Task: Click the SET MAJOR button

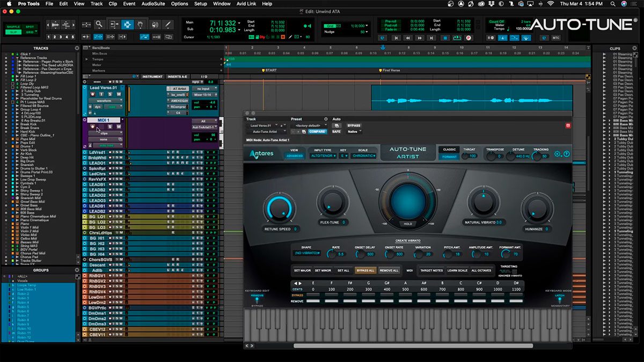Action: pyautogui.click(x=302, y=271)
